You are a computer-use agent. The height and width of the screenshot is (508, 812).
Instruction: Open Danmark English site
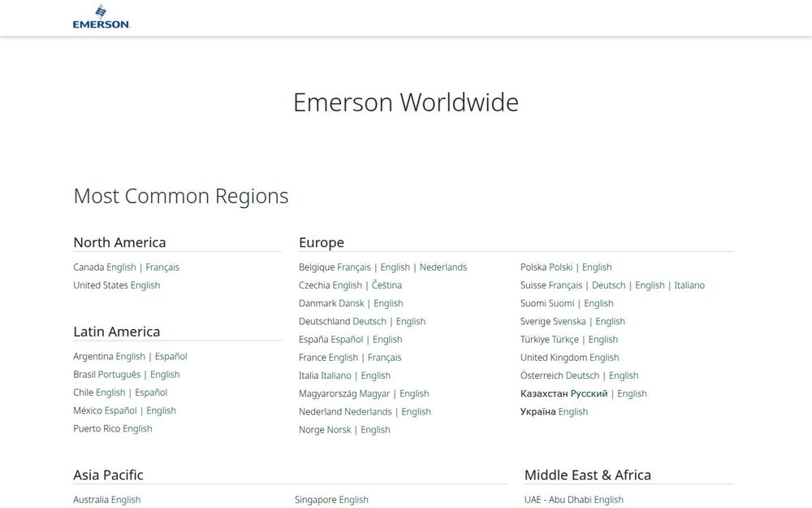click(x=388, y=304)
